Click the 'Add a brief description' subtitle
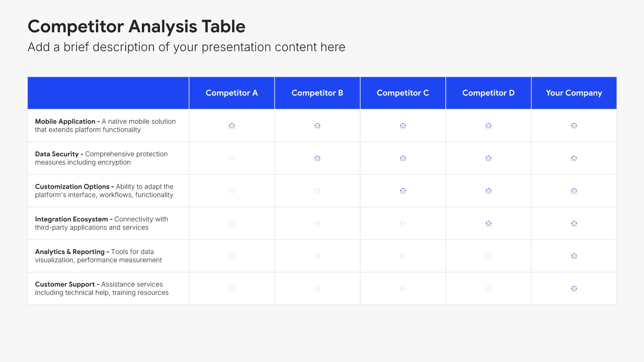 (186, 47)
